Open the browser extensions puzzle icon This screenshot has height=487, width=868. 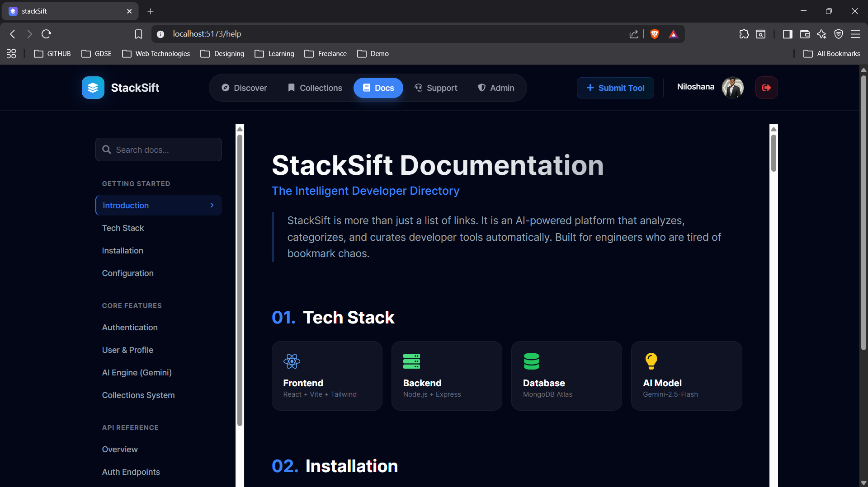click(744, 34)
